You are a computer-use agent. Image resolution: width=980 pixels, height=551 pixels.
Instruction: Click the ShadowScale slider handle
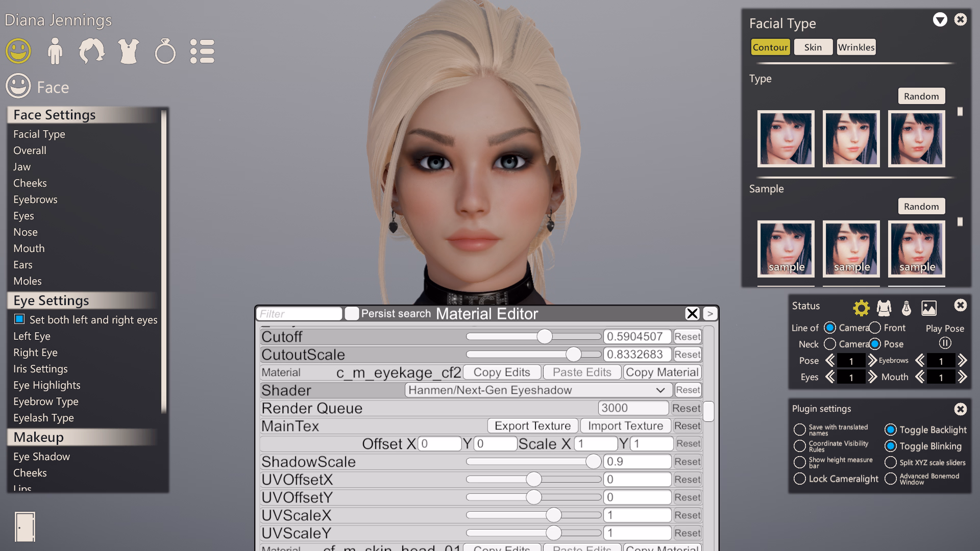click(593, 462)
